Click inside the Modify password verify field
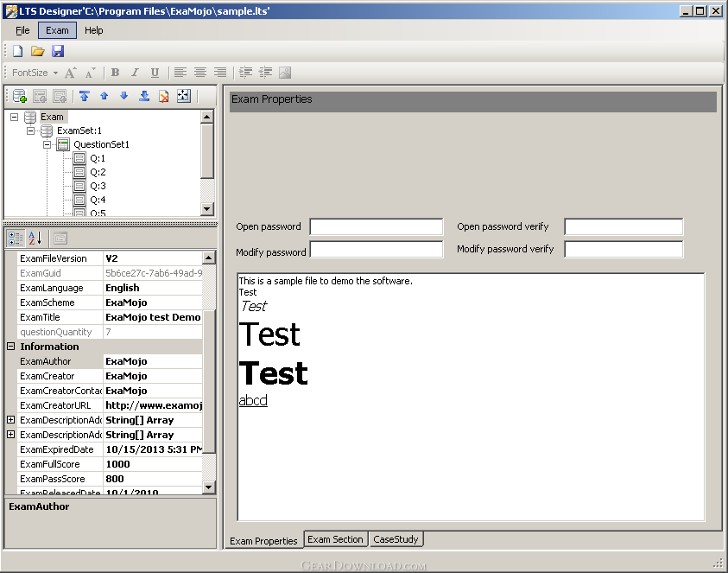Screen dimensions: 728x573 pos(623,249)
